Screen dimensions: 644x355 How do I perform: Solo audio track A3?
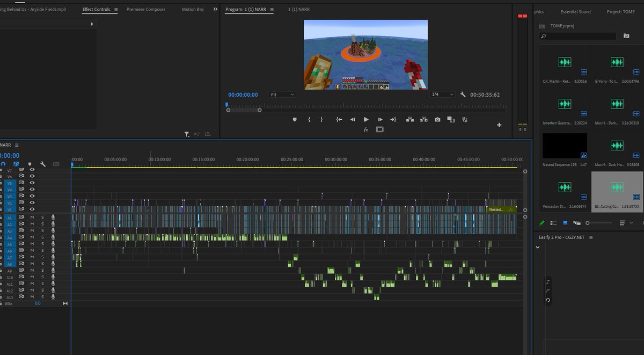click(x=43, y=230)
